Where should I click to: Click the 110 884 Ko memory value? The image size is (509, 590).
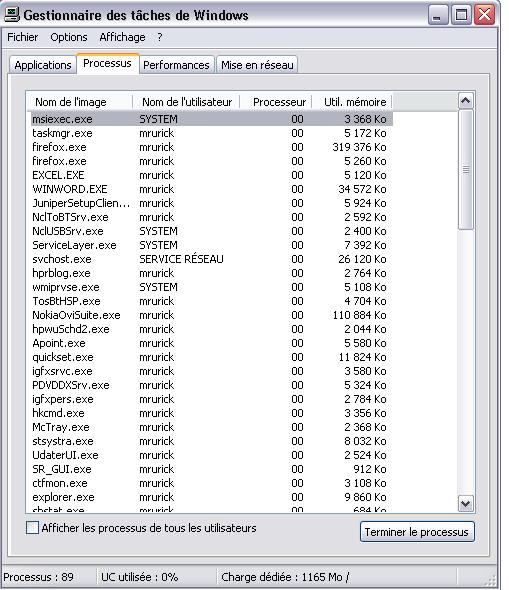[x=359, y=315]
